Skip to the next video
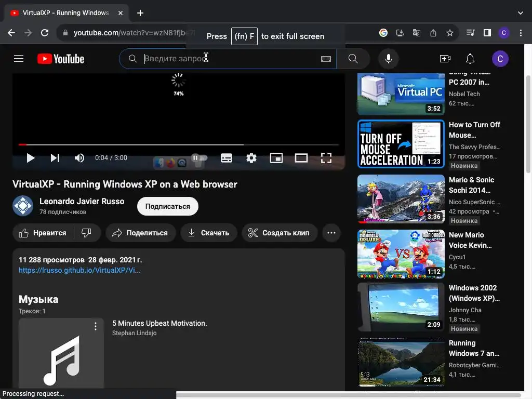The image size is (532, 399). pos(55,158)
